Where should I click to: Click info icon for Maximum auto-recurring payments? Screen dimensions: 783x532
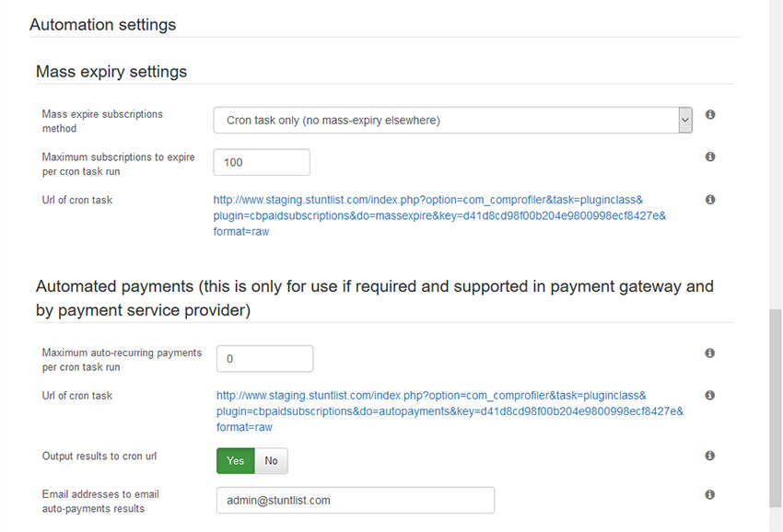click(709, 353)
